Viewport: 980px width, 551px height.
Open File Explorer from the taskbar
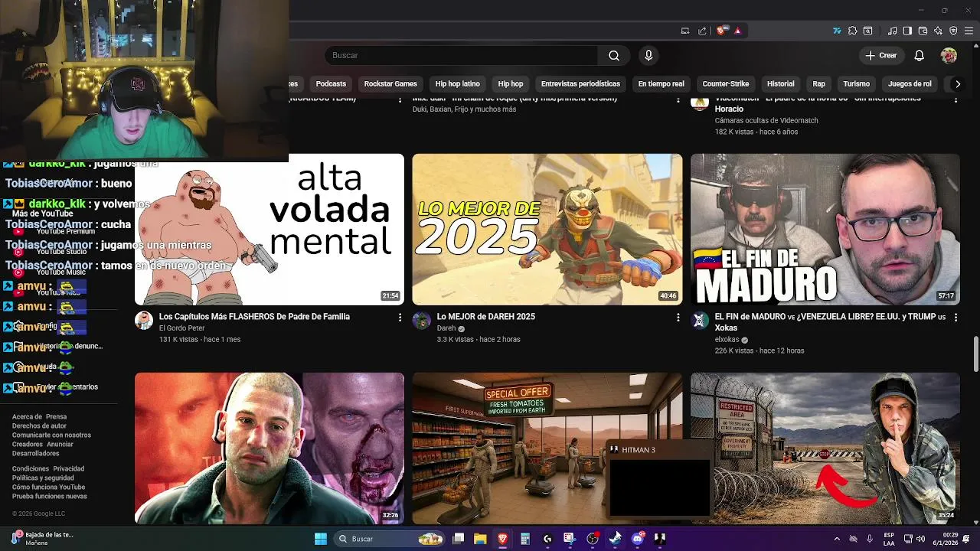pyautogui.click(x=480, y=539)
